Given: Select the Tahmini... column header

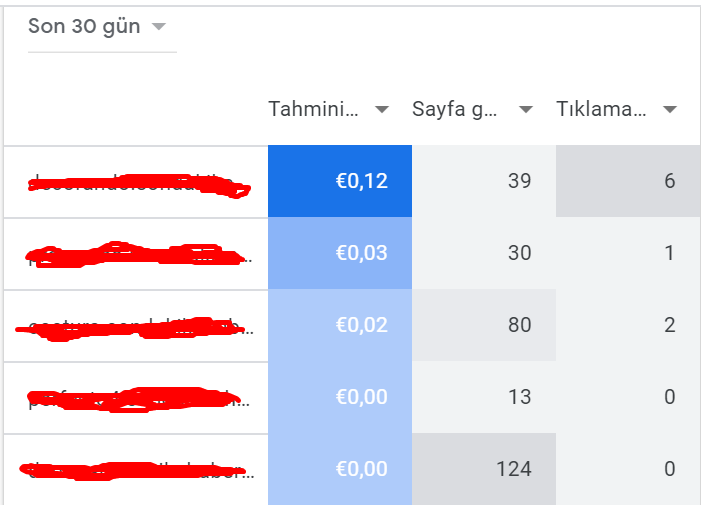Looking at the screenshot, I should click(313, 109).
